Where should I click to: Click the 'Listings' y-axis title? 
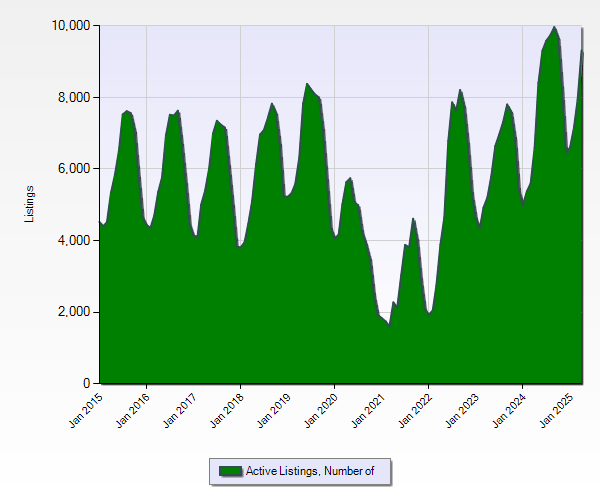pos(30,204)
